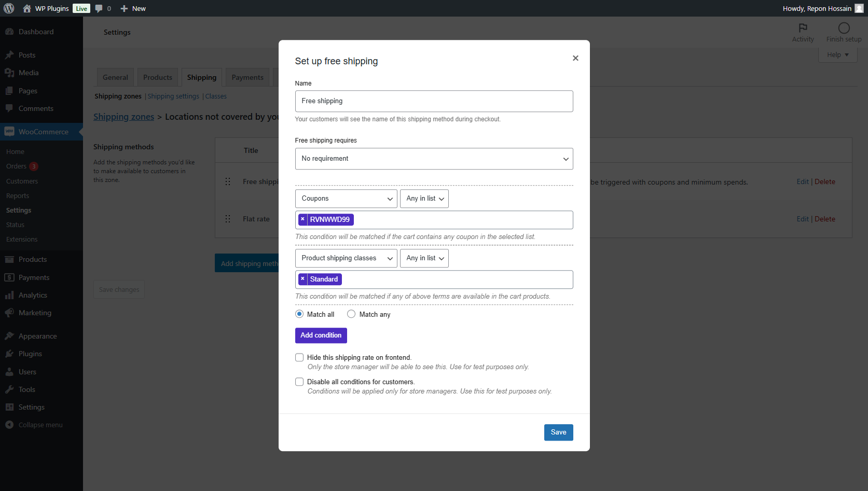
Task: Switch to the Payments settings tab
Action: coord(247,77)
